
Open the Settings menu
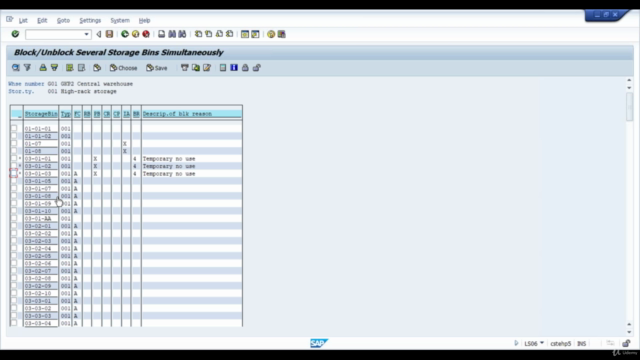[x=90, y=20]
